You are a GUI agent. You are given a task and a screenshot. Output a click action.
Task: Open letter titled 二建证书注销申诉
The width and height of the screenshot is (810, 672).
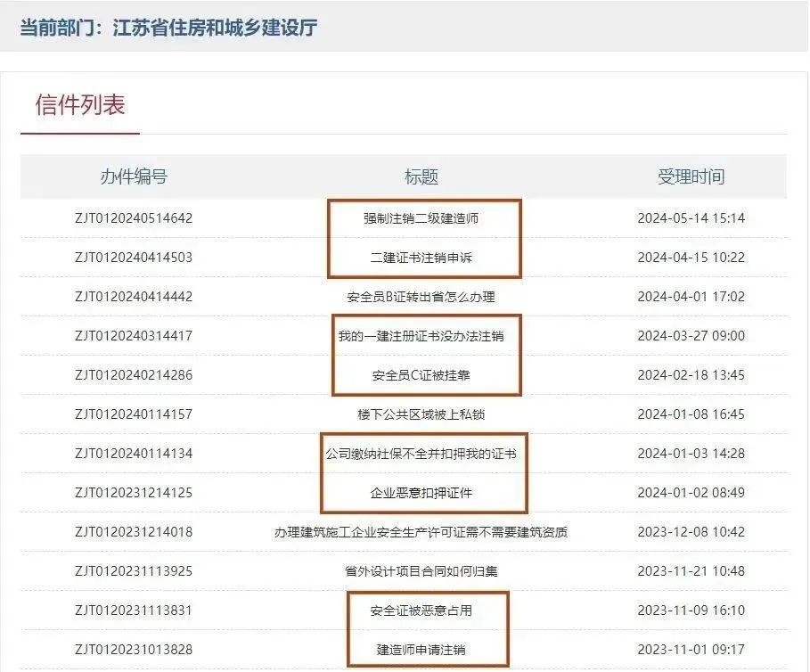tap(421, 258)
